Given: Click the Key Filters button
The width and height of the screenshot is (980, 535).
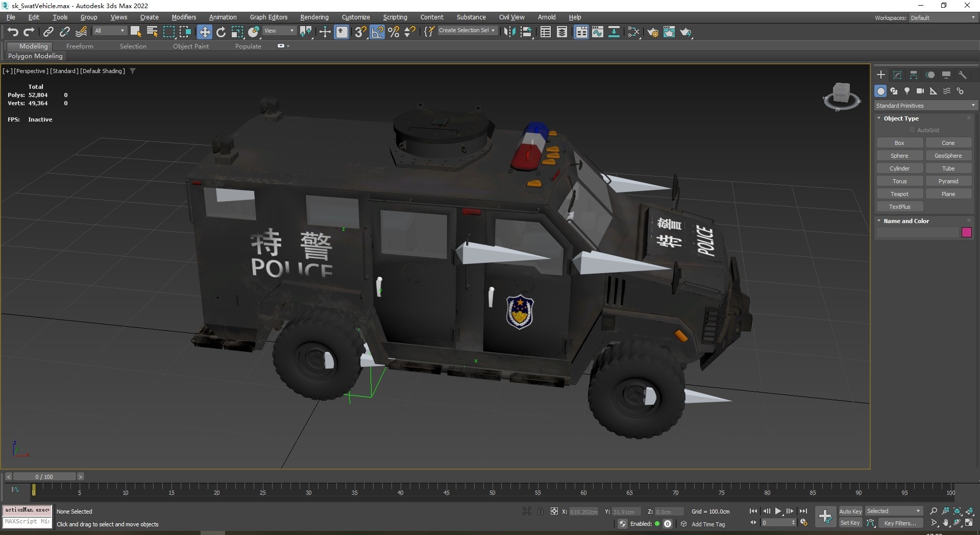Looking at the screenshot, I should pyautogui.click(x=900, y=523).
